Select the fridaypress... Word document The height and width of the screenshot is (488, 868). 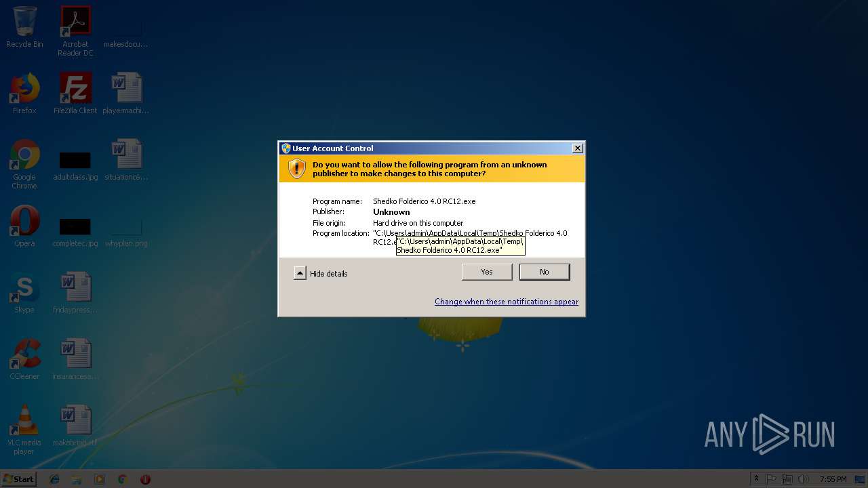[x=75, y=293]
